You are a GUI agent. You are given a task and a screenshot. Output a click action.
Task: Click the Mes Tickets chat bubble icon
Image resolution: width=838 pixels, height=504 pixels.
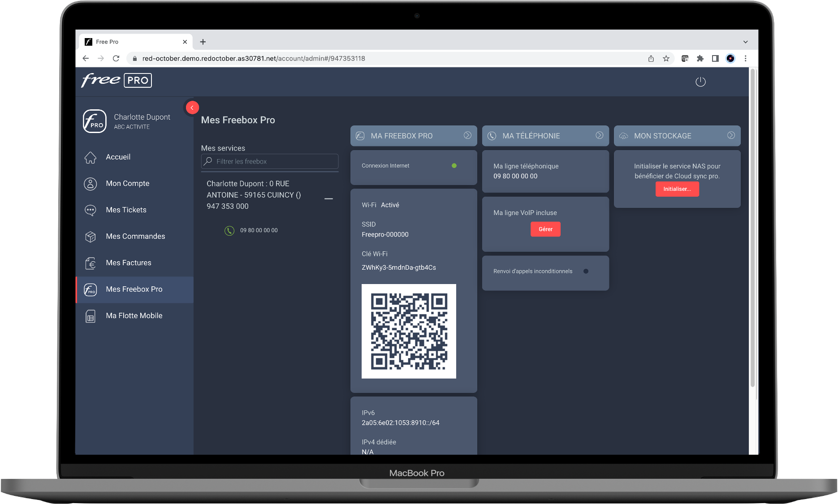click(x=91, y=210)
